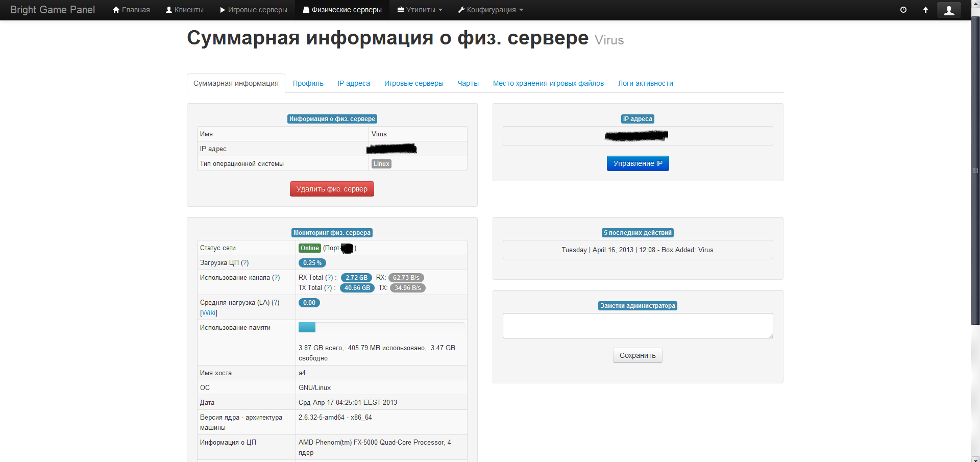980x462 pixels.
Task: Click the 0.00 load average badge
Action: pyautogui.click(x=309, y=303)
